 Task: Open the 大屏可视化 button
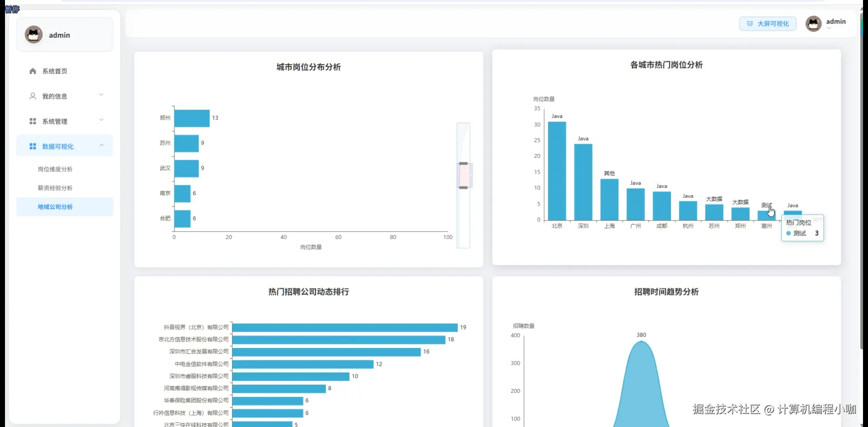[768, 24]
